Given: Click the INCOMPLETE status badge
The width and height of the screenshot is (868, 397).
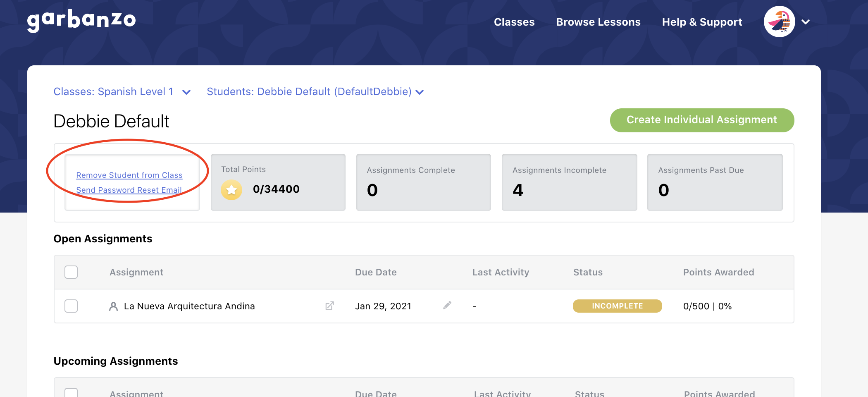Looking at the screenshot, I should click(617, 306).
